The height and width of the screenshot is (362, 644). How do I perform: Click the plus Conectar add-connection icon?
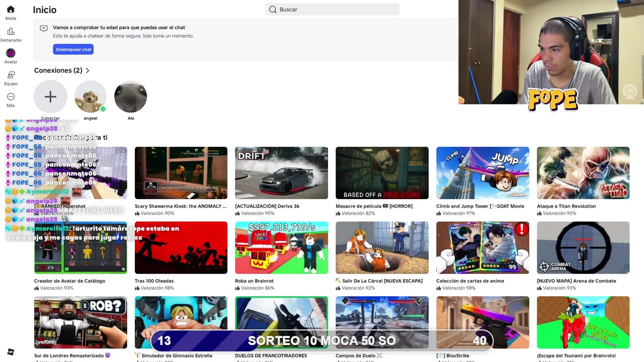click(x=50, y=97)
